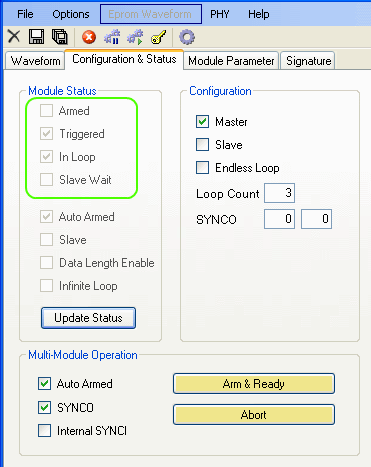This screenshot has height=467, width=371.
Task: Click the red stop circle icon
Action: tap(89, 37)
